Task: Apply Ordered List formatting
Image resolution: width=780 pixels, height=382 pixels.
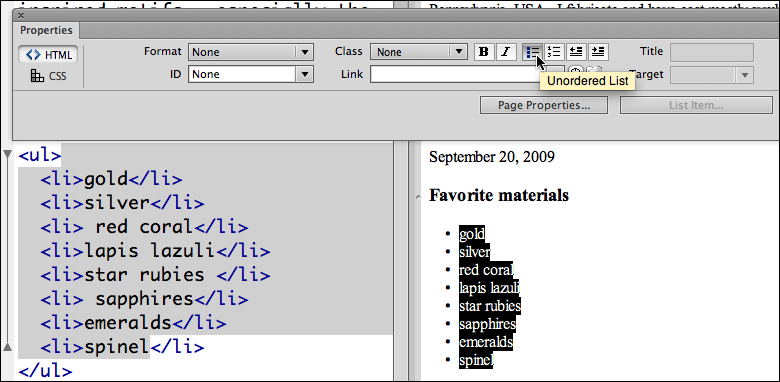Action: pyautogui.click(x=554, y=52)
